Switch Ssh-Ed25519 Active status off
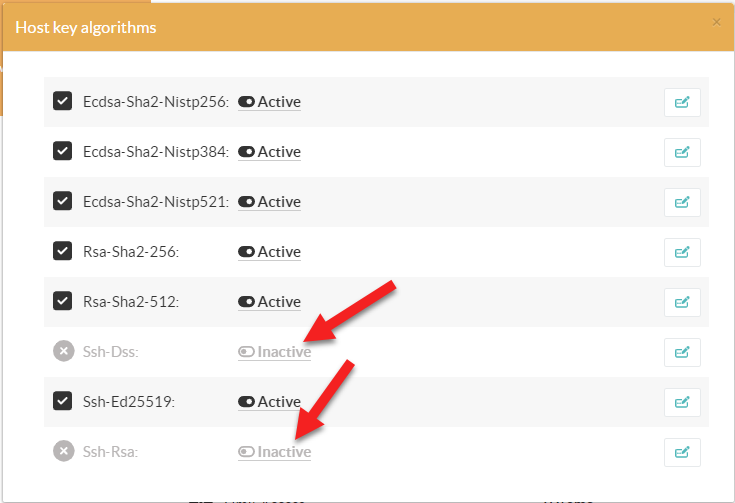Screen dimensions: 735x503 point(269,402)
